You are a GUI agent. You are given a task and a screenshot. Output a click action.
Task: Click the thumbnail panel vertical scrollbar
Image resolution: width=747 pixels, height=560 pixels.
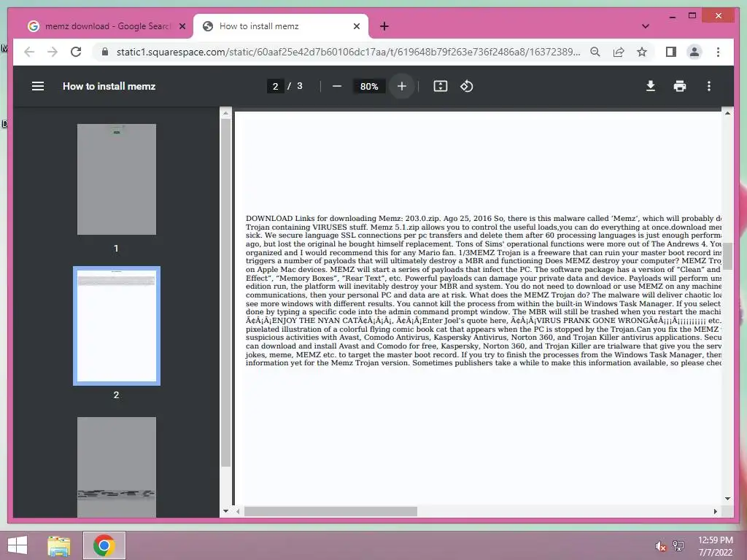(226, 293)
